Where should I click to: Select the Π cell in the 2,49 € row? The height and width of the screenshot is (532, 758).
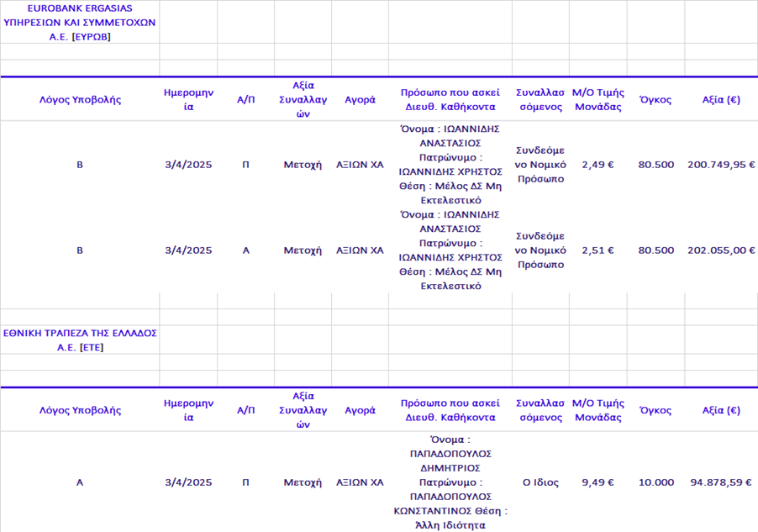pos(245,165)
